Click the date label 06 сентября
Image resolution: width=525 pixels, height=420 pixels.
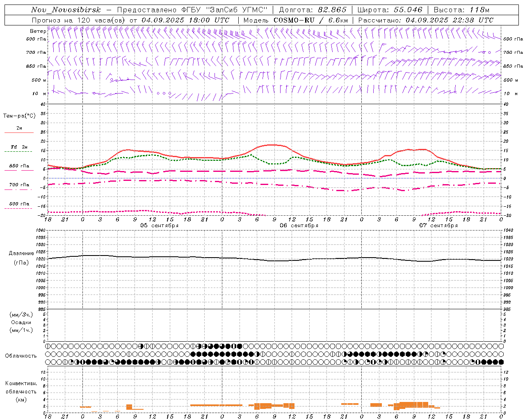click(x=299, y=226)
